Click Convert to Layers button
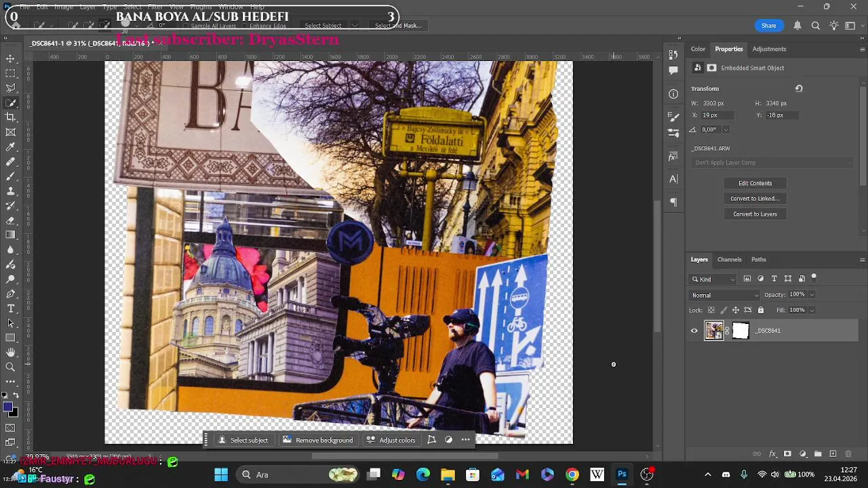 pos(755,214)
